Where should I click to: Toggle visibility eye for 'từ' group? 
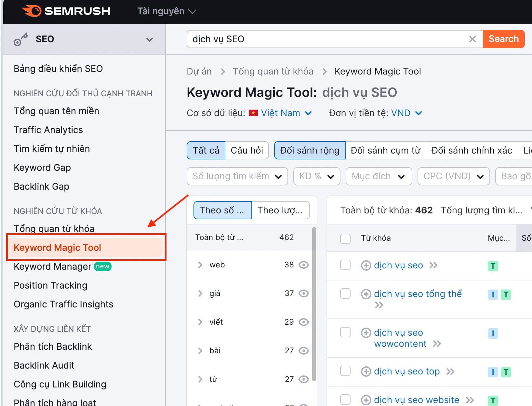(x=304, y=379)
